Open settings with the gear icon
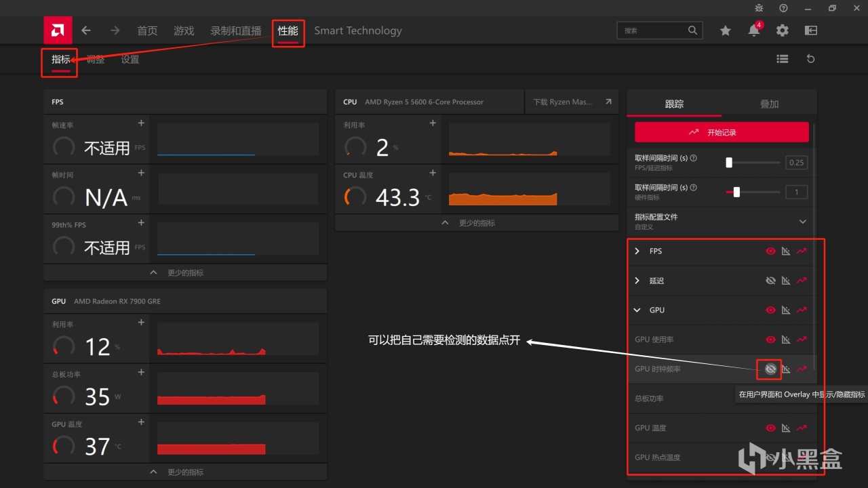This screenshot has height=488, width=868. (x=783, y=30)
